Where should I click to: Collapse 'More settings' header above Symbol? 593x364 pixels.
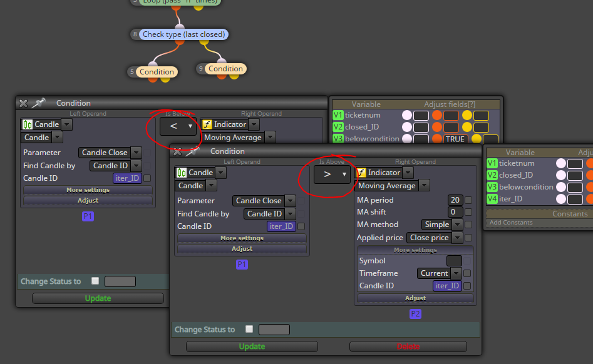click(415, 250)
